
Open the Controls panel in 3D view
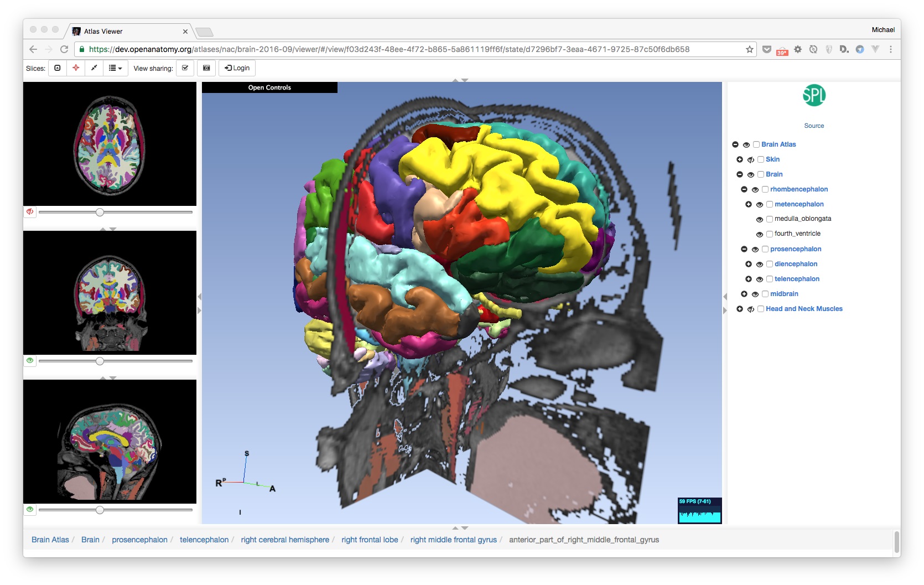pos(269,87)
